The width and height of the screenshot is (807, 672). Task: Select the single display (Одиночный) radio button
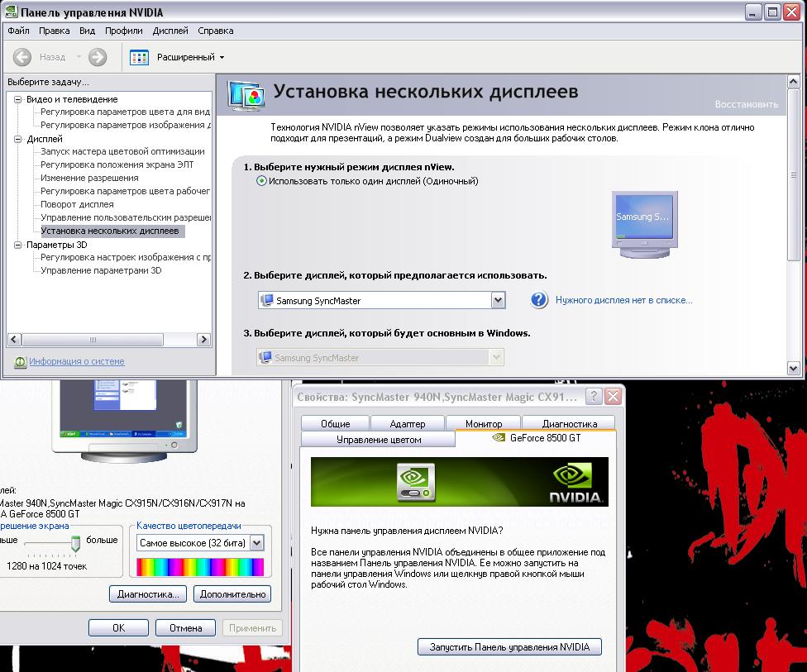[x=262, y=181]
